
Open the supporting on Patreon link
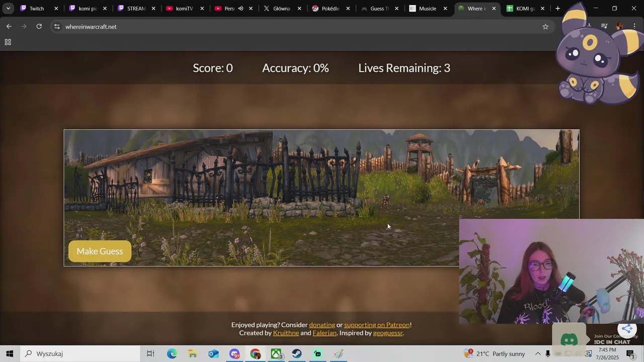tap(377, 325)
